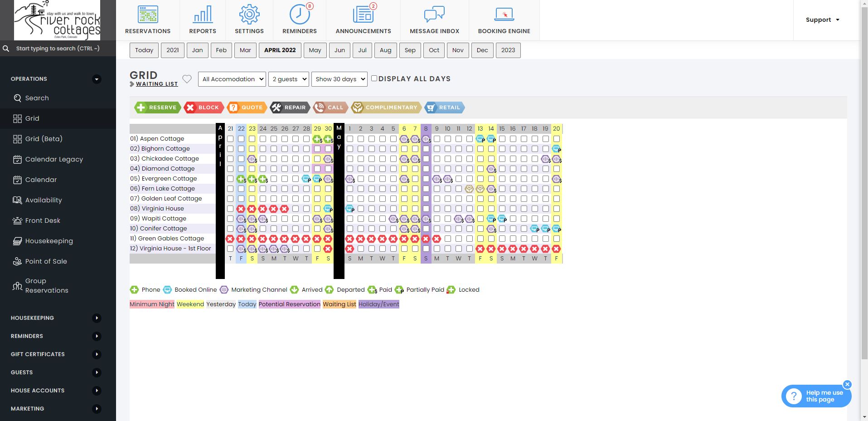Select Front Desk in the sidebar
The height and width of the screenshot is (421, 868).
coord(43,220)
